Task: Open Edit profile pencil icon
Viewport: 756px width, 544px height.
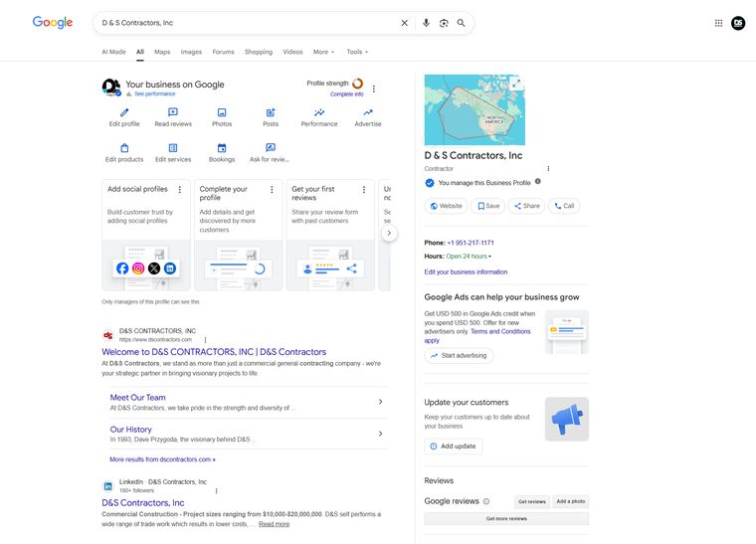Action: coord(124,117)
